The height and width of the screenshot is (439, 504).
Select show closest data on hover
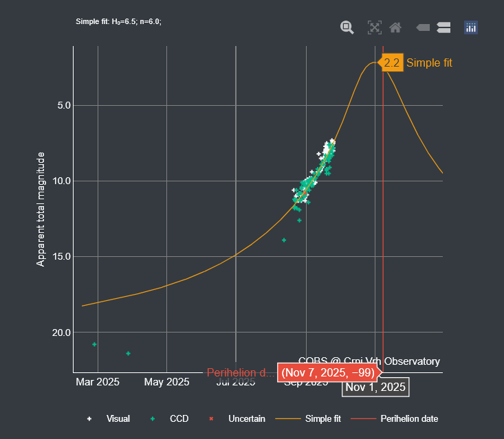point(423,27)
